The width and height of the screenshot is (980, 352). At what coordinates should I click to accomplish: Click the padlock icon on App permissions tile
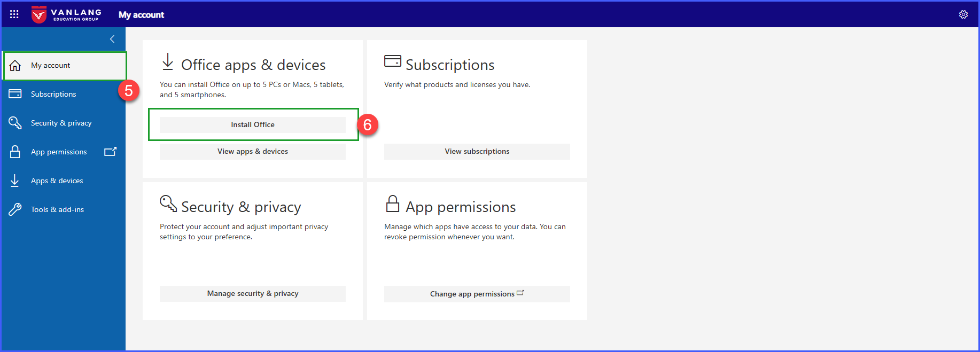(x=393, y=204)
